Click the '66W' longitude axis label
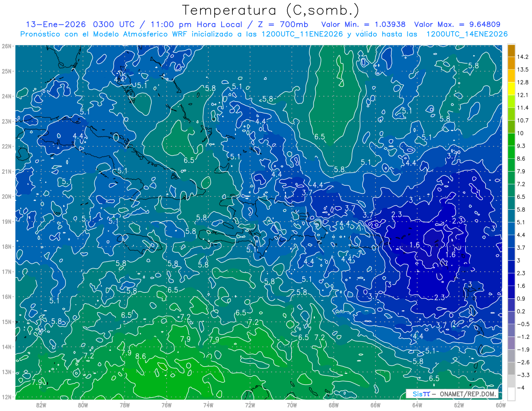This screenshot has width=532, height=411. pyautogui.click(x=375, y=405)
